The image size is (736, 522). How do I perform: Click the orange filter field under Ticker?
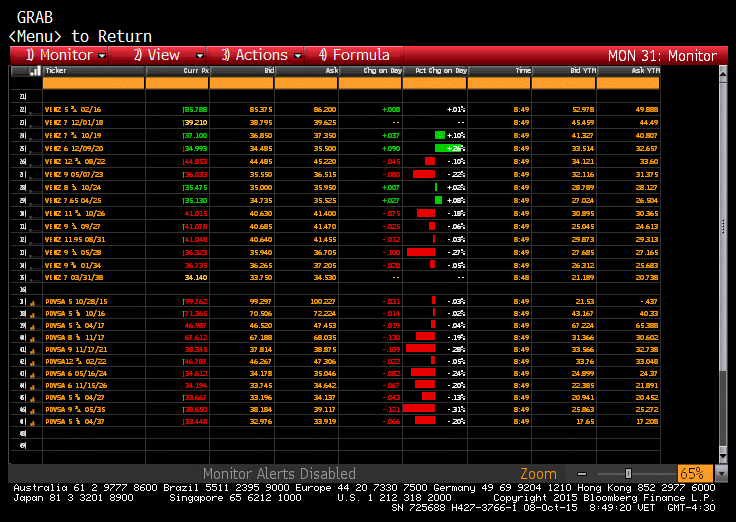point(94,83)
